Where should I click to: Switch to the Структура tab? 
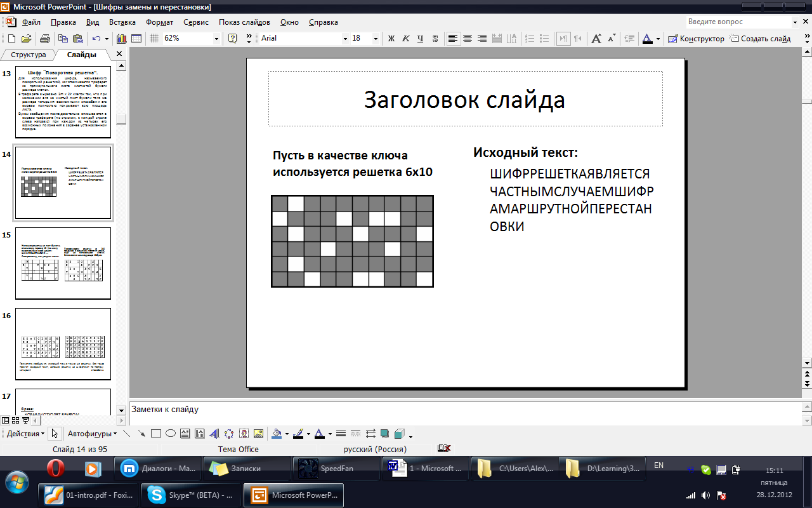pyautogui.click(x=29, y=55)
